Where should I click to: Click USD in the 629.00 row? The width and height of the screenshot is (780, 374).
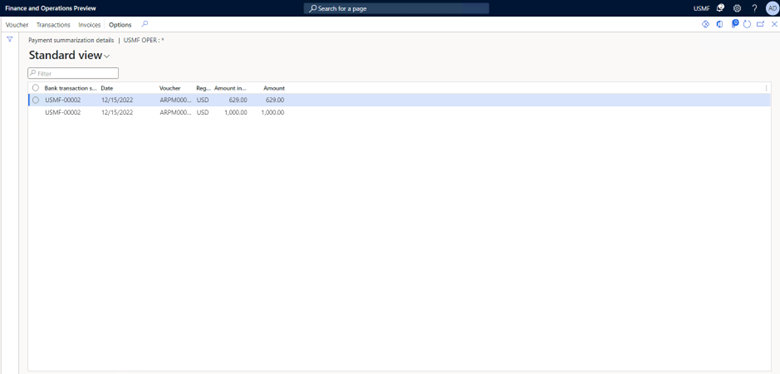[x=203, y=100]
